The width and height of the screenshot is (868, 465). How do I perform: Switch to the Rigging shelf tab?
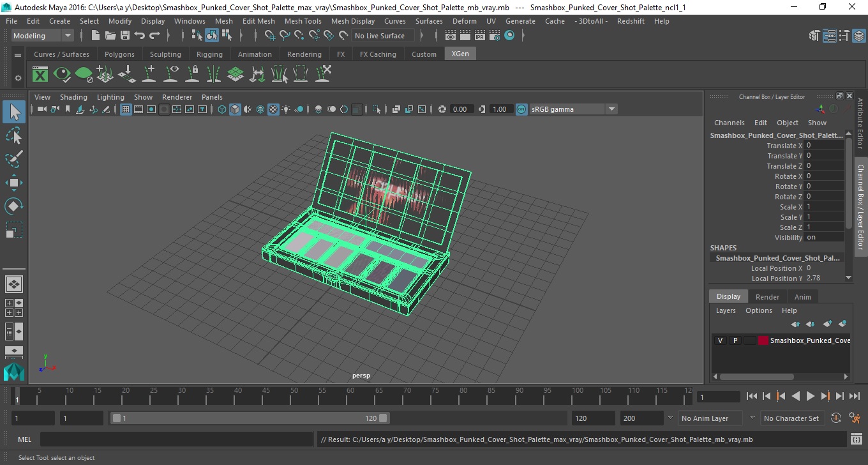(209, 54)
